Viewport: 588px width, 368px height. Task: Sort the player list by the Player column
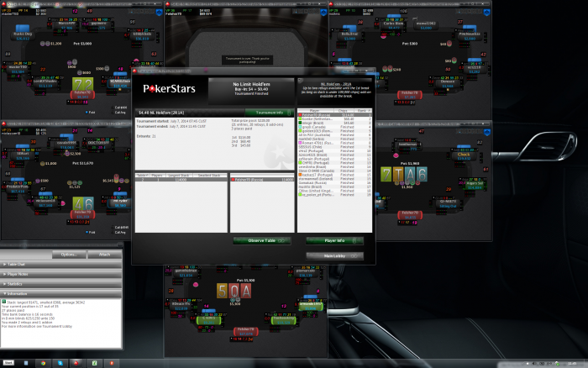(x=314, y=111)
